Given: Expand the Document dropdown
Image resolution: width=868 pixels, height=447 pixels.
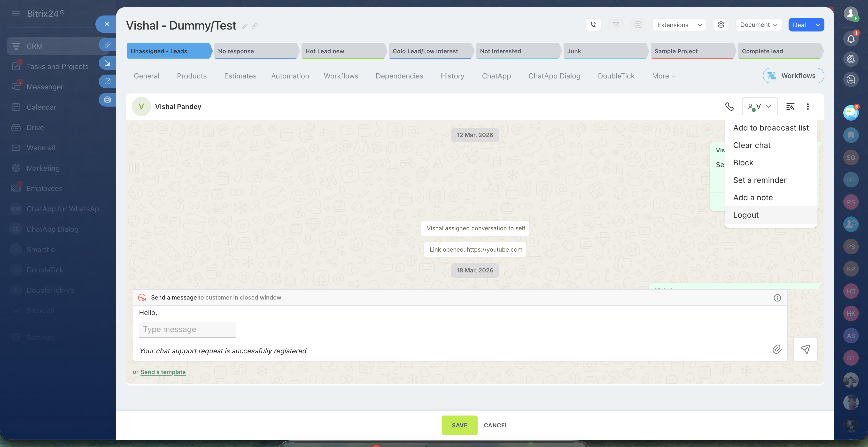Looking at the screenshot, I should (759, 25).
